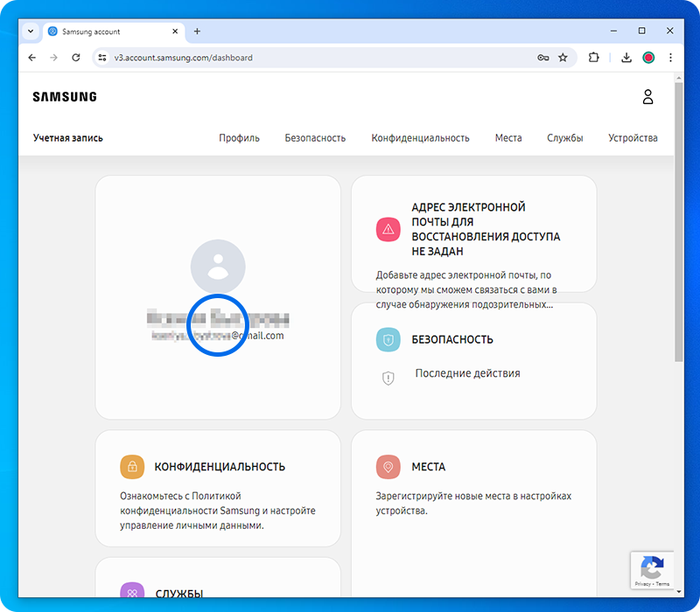This screenshot has width=700, height=612.
Task: Click the Samsung logo
Action: tap(65, 97)
